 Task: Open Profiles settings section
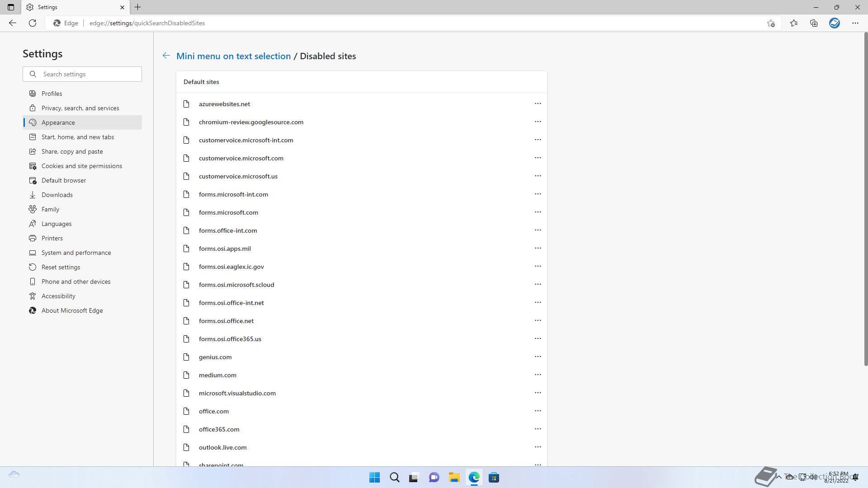[x=82, y=94]
